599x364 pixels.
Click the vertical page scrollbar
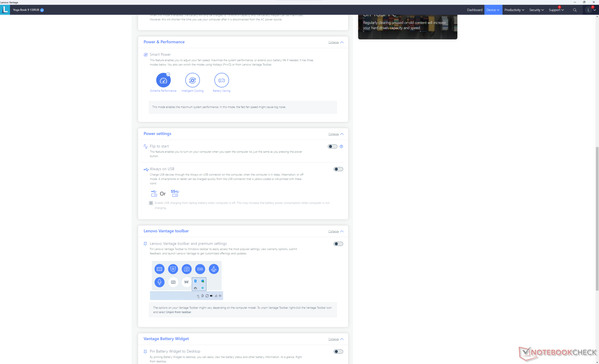tap(597, 218)
